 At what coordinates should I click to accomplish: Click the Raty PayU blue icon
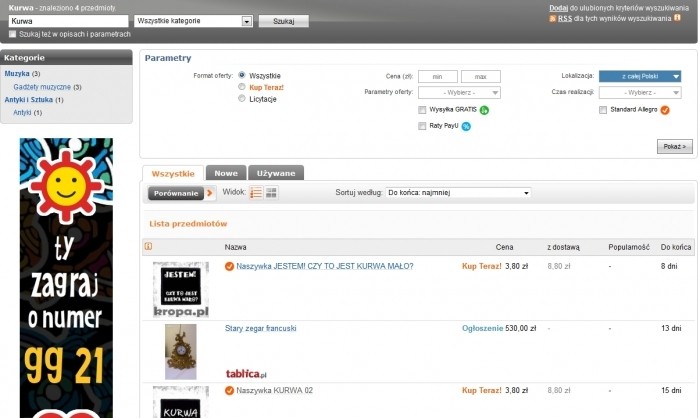click(x=466, y=126)
